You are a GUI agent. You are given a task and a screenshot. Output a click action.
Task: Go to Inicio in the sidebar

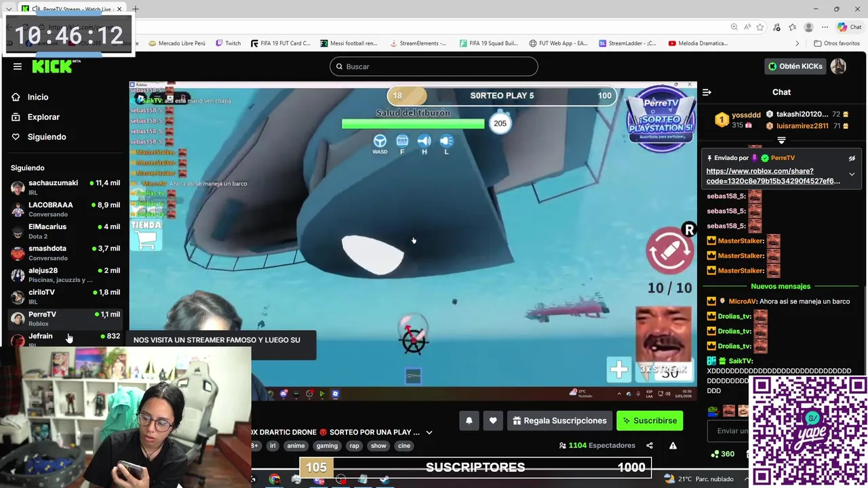(x=38, y=97)
